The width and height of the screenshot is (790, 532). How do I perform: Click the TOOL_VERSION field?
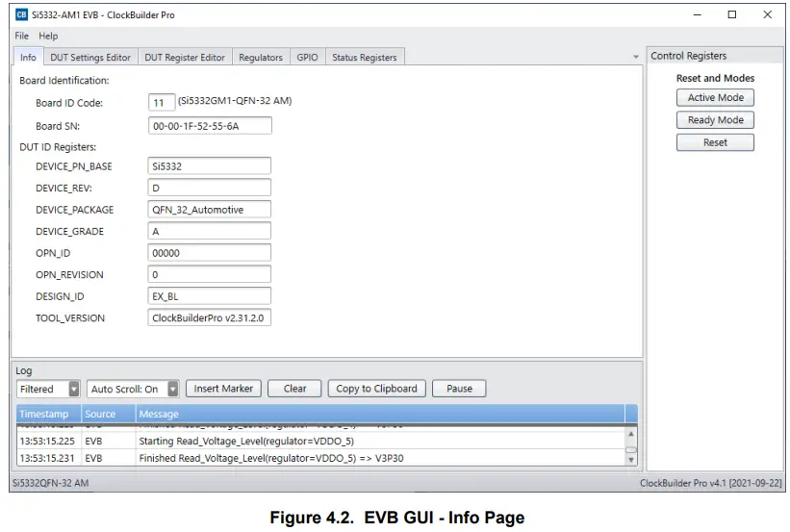(210, 317)
